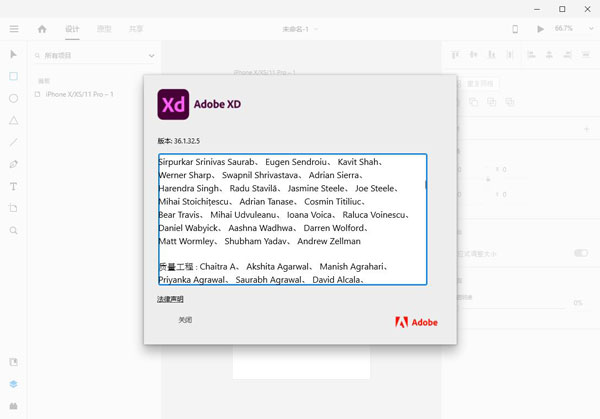Align center horizontally icon
Viewport: 600px width, 419px height.
tap(549, 55)
